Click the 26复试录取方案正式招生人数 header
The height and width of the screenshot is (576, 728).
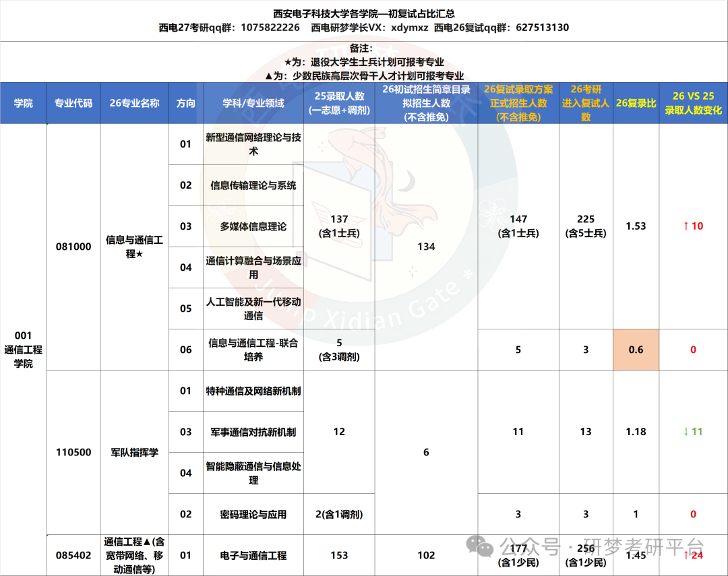(518, 103)
